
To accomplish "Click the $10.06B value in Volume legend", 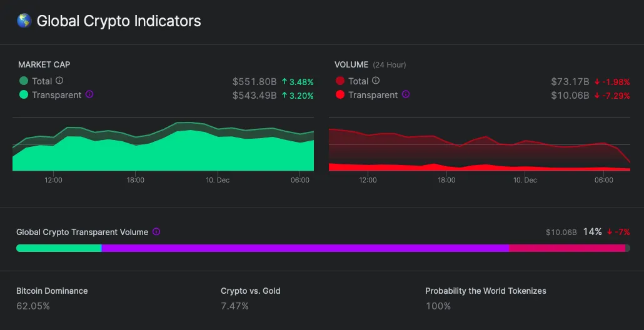I will point(570,96).
